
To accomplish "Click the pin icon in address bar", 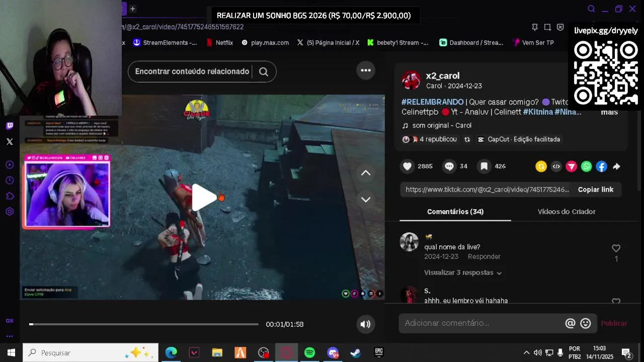I will pyautogui.click(x=535, y=27).
